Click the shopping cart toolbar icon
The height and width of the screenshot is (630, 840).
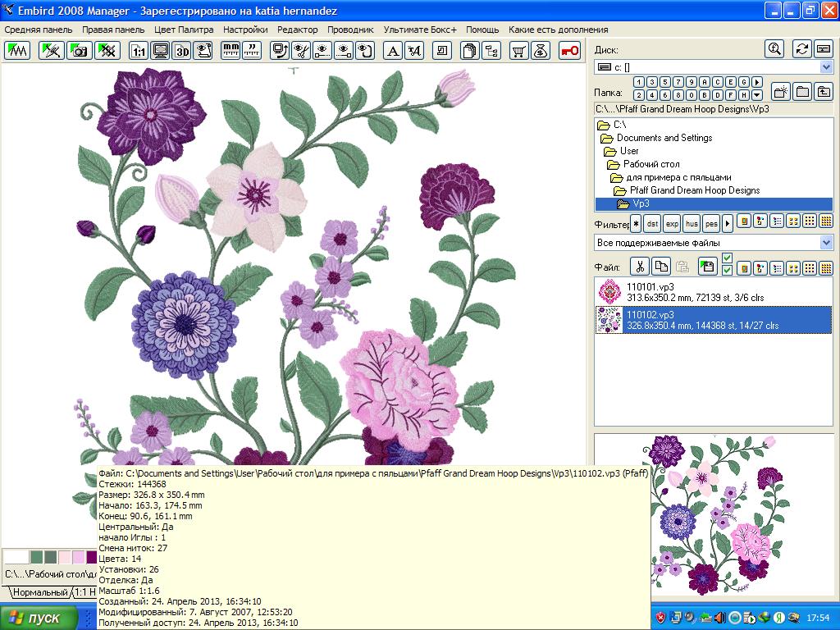click(518, 51)
